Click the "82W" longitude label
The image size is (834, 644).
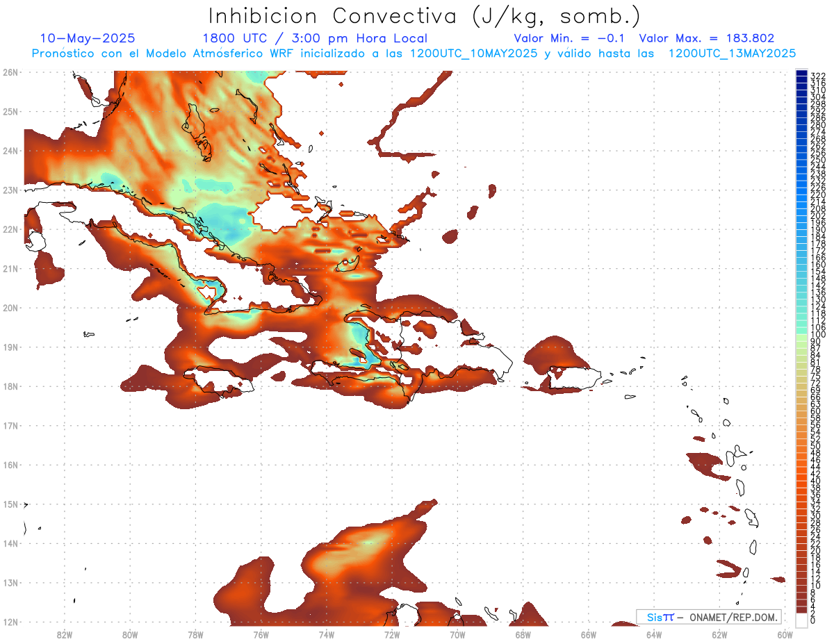[x=64, y=634]
